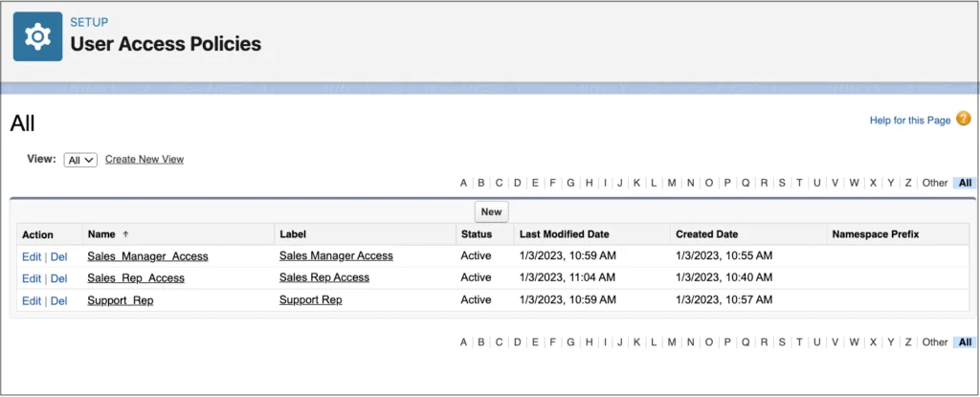The height and width of the screenshot is (397, 980).
Task: Click the Last Modified Date column header
Action: pos(563,233)
